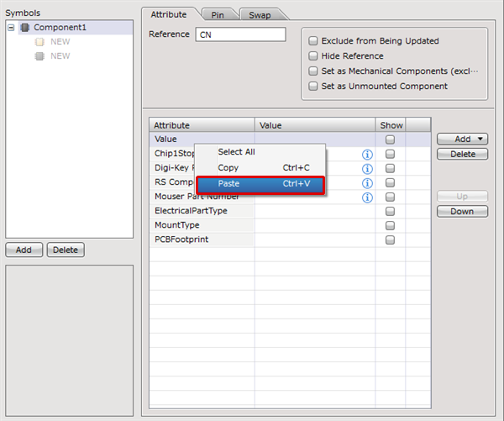
Task: Select the second NEW symbol icon
Action: [x=39, y=56]
